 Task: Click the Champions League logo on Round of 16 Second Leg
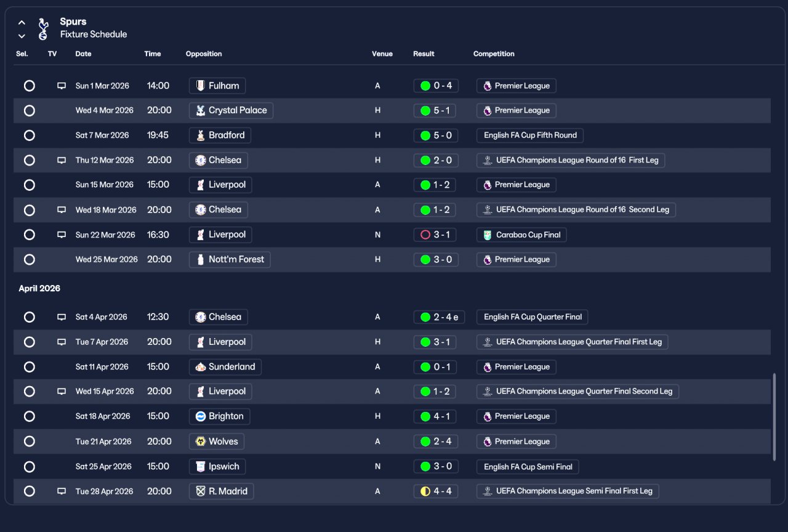488,210
